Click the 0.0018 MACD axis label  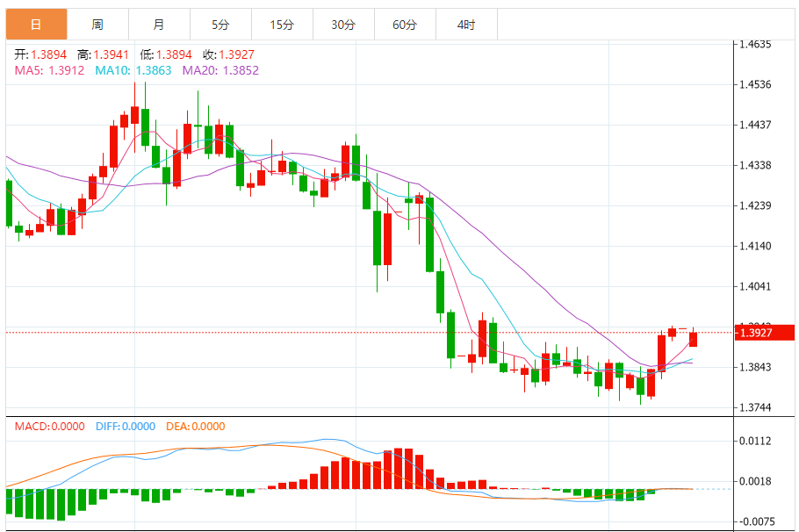755,481
